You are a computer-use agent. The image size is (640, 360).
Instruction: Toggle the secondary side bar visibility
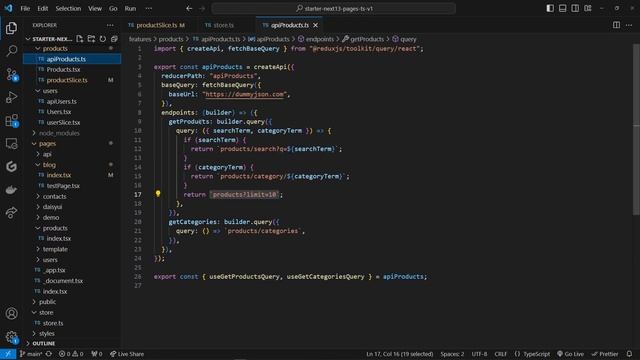pyautogui.click(x=575, y=8)
